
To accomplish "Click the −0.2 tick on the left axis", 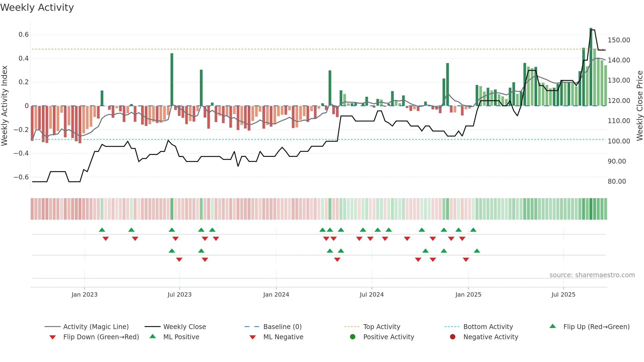I will click(x=21, y=130).
